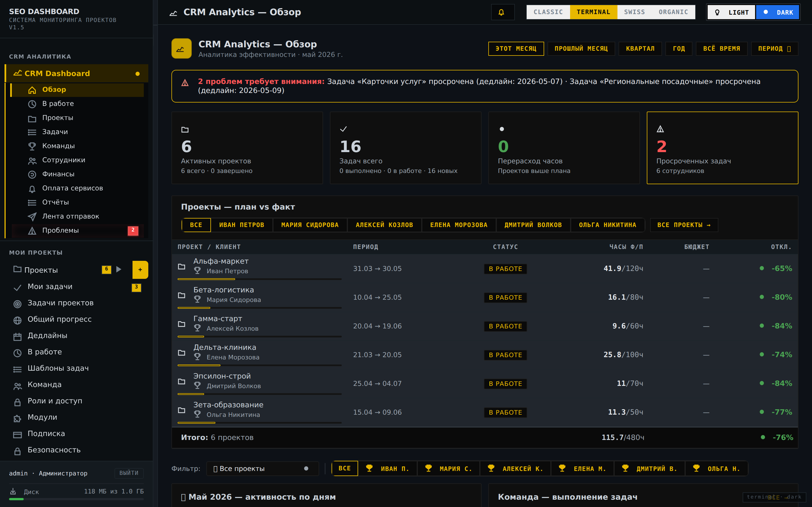Image resolution: width=812 pixels, height=507 pixels.
Task: Select the CLASSIC theme option
Action: [548, 12]
